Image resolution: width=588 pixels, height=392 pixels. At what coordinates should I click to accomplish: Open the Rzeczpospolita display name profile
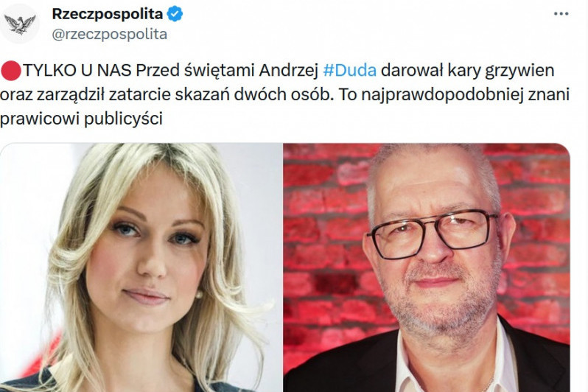tap(108, 14)
